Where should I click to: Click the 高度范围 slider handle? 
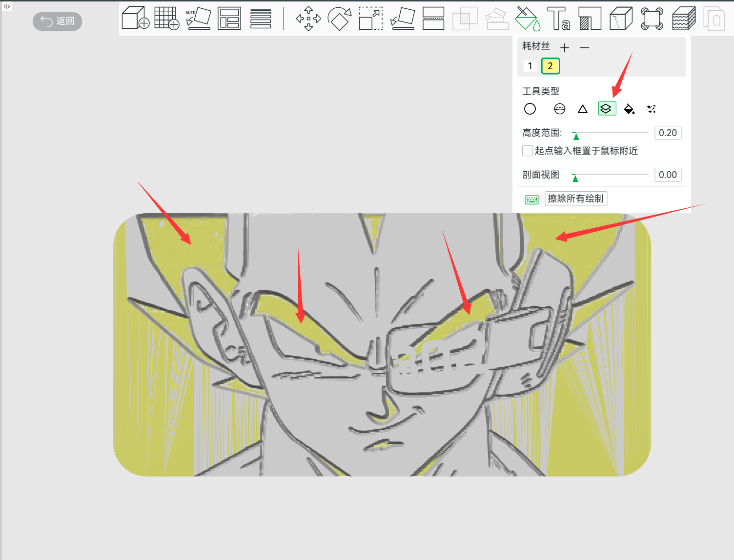(x=576, y=136)
